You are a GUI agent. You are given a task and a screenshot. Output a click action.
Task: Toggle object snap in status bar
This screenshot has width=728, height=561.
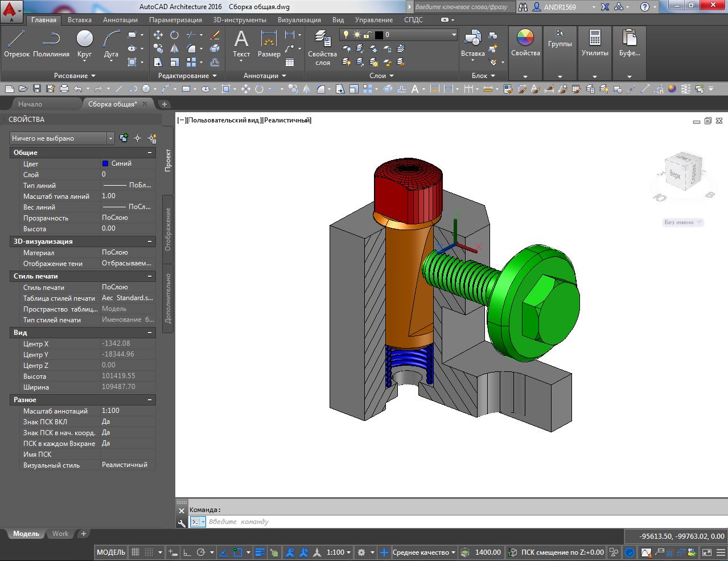[237, 552]
